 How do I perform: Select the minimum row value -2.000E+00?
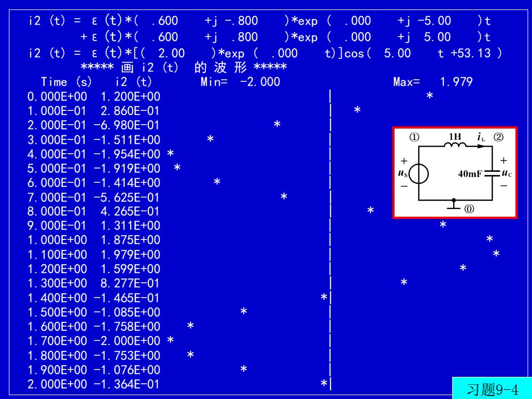[x=127, y=341]
